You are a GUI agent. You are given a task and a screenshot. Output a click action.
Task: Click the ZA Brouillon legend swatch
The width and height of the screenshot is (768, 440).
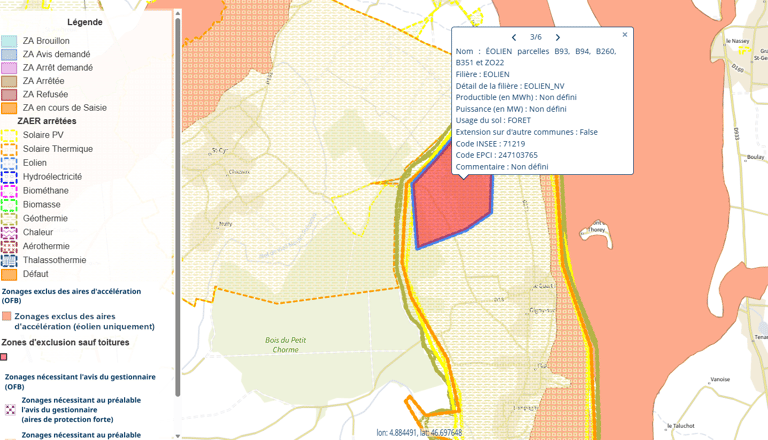coord(9,41)
